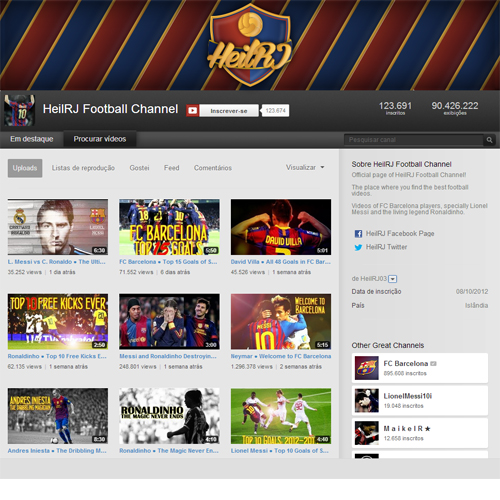The width and height of the screenshot is (500, 500).
Task: Select the Em destaque tab
Action: (x=32, y=139)
